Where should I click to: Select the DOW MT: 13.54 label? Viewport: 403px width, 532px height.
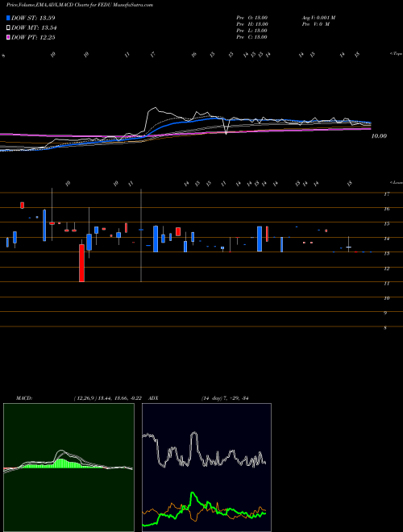coord(34,28)
